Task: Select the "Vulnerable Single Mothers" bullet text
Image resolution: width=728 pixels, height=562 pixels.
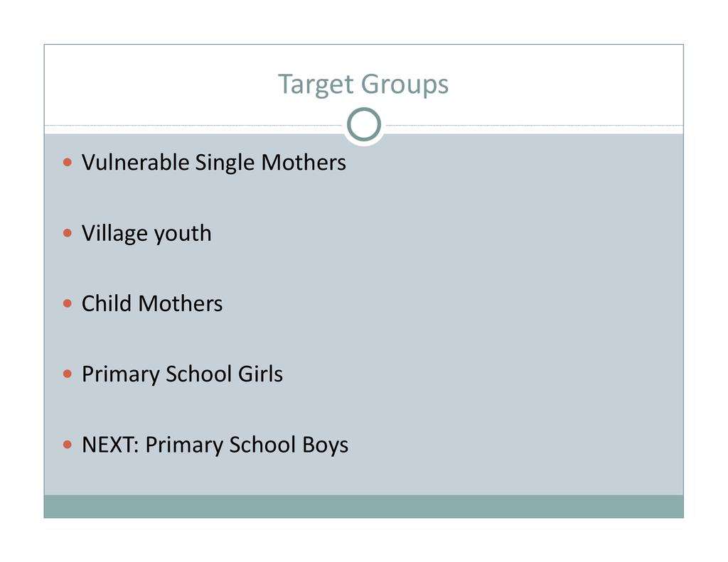Action: pyautogui.click(x=213, y=163)
